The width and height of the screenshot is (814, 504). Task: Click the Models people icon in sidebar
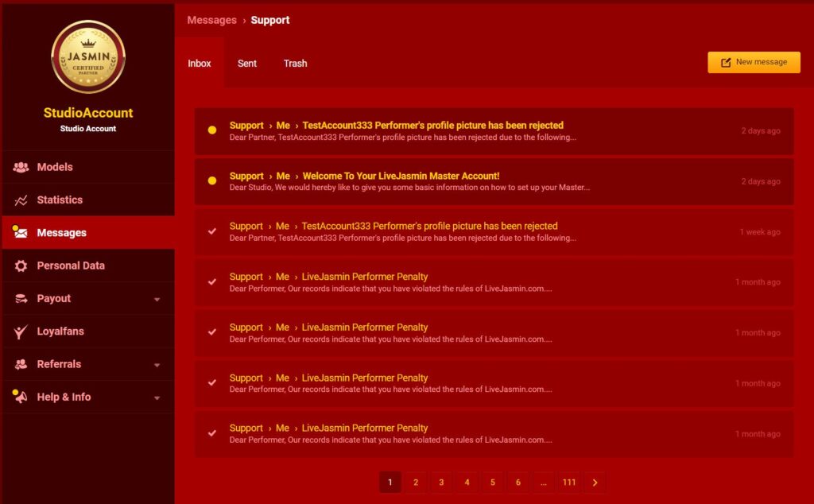(x=21, y=167)
